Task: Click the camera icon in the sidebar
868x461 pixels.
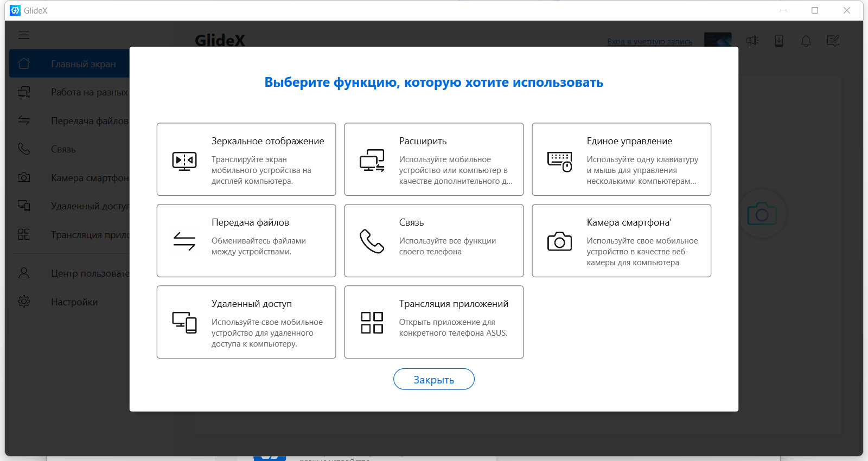Action: point(24,177)
